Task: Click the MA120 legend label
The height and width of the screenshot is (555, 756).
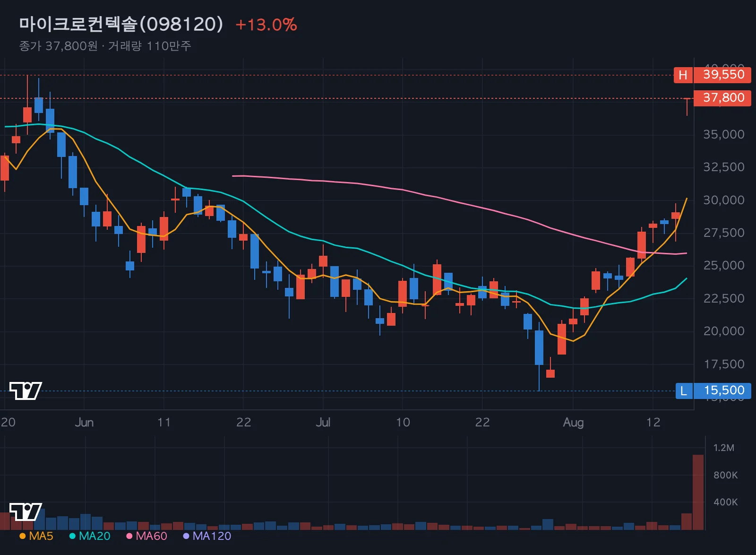Action: tap(212, 536)
